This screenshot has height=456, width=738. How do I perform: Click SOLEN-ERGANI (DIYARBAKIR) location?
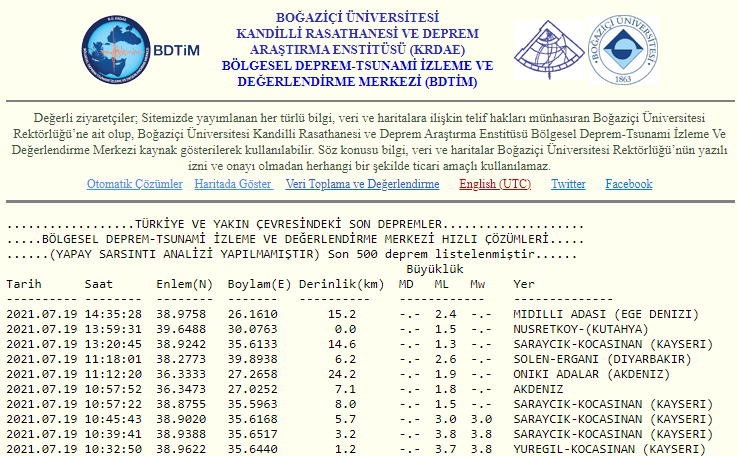click(x=602, y=360)
